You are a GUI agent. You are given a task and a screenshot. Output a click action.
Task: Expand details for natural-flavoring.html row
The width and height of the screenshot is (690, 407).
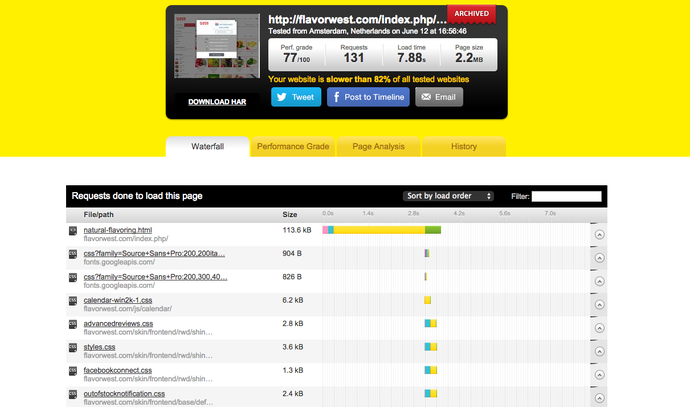coord(599,235)
